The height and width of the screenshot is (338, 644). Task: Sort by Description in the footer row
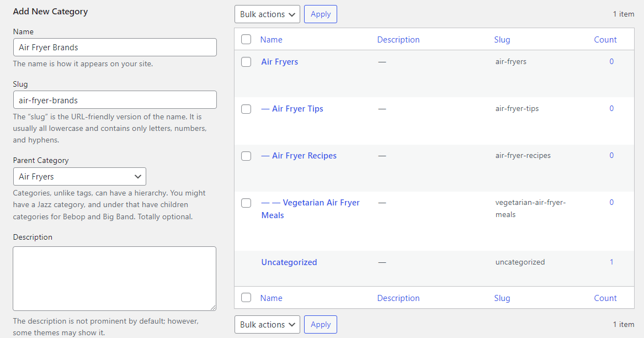[398, 298]
